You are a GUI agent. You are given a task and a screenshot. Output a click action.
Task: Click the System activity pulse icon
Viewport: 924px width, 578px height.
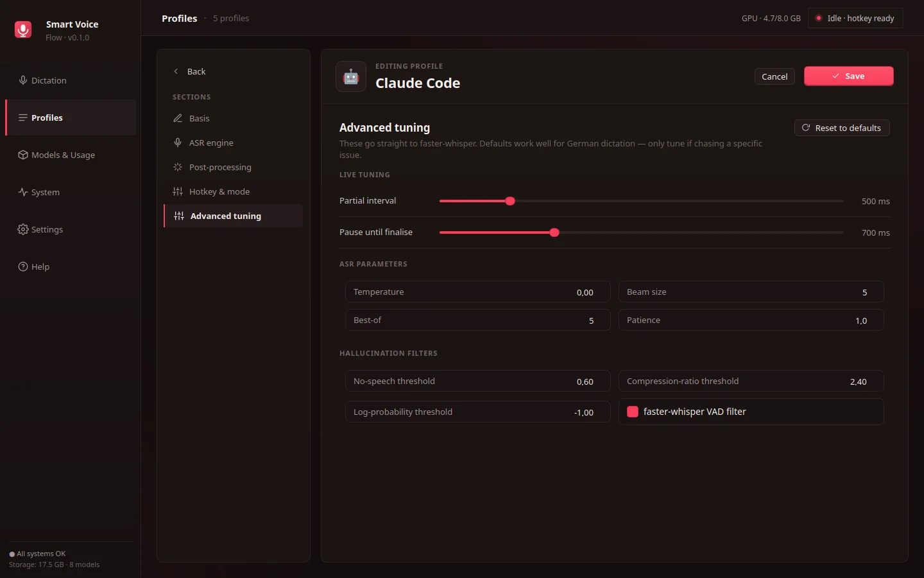tap(23, 192)
